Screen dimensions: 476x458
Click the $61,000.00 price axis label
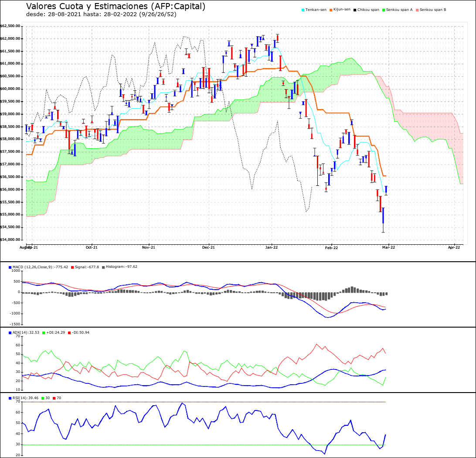[x=10, y=64]
